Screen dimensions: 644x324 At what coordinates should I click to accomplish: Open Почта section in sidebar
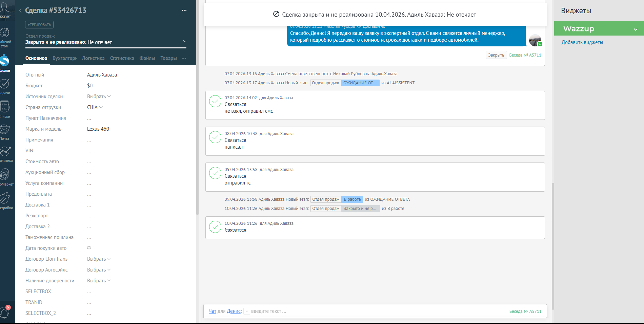[5, 132]
